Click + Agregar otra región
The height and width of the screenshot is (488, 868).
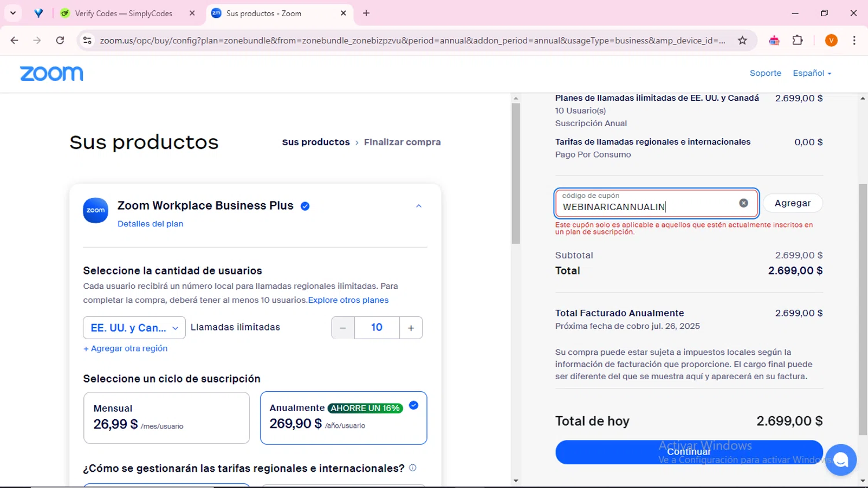(126, 348)
